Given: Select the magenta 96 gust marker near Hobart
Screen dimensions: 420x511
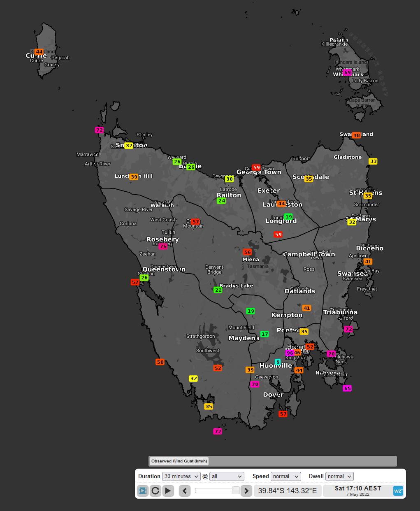Looking at the screenshot, I should 289,353.
